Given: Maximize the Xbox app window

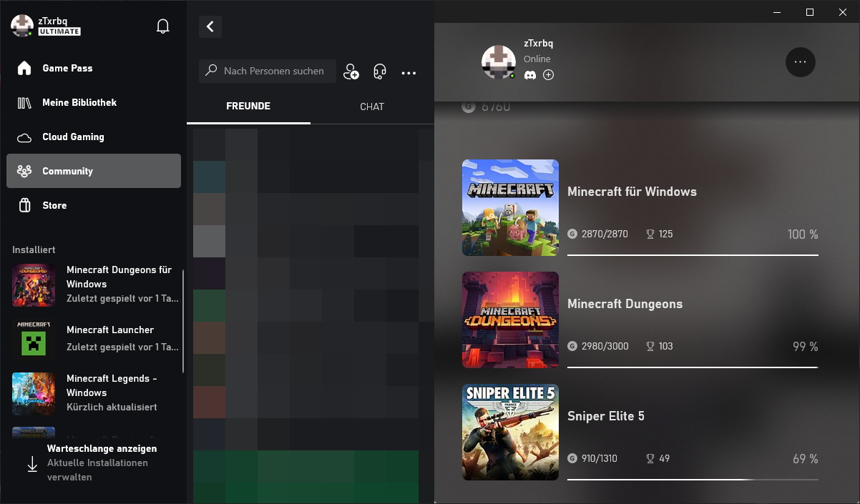Looking at the screenshot, I should (x=810, y=12).
